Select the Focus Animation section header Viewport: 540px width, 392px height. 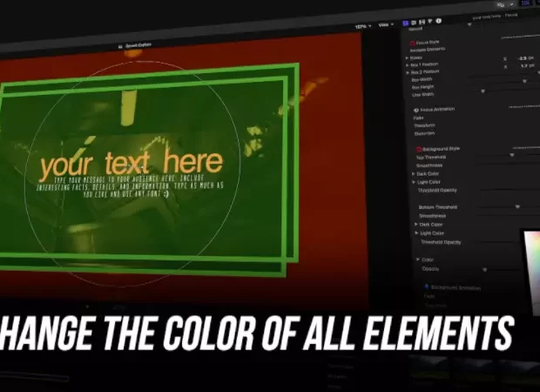click(437, 110)
